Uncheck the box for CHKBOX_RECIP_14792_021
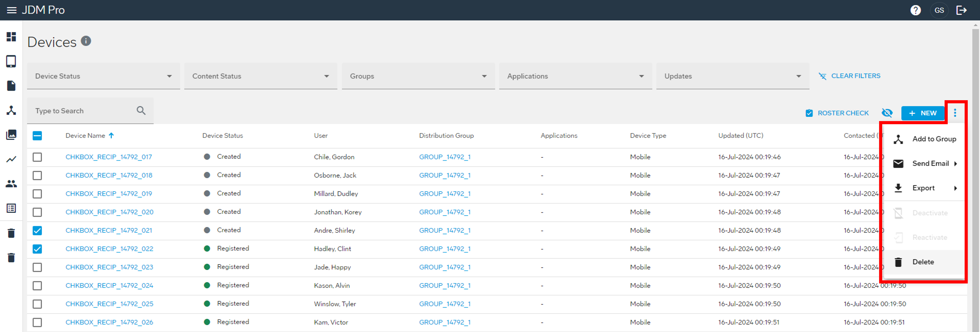Screen dimensions: 980x332 (x=37, y=230)
